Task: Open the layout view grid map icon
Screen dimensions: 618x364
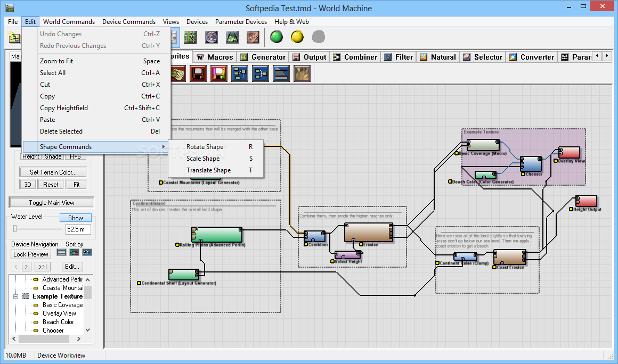Action: click(190, 37)
